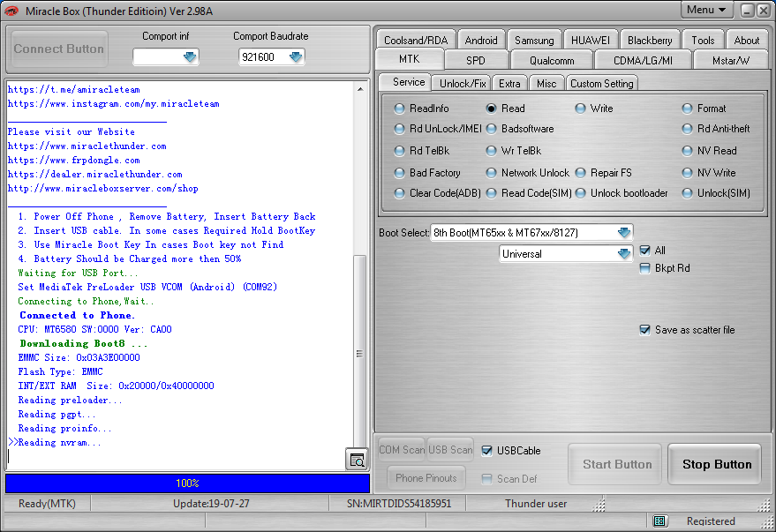Open the Custom Setting sub-tab
The width and height of the screenshot is (776, 532).
click(x=602, y=84)
